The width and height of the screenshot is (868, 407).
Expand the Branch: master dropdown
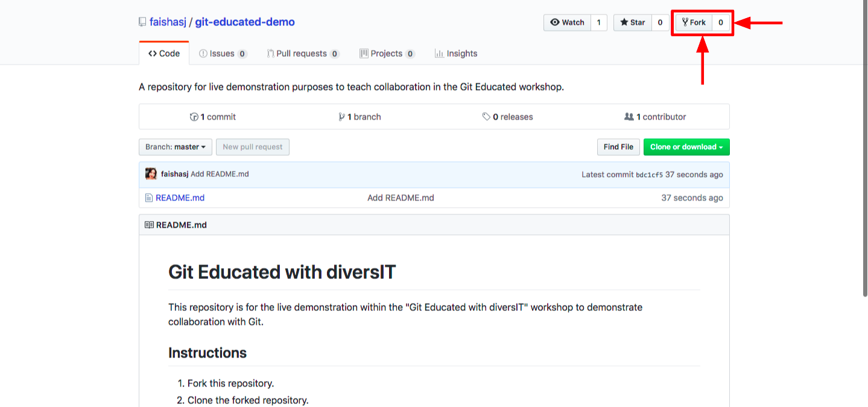coord(176,147)
